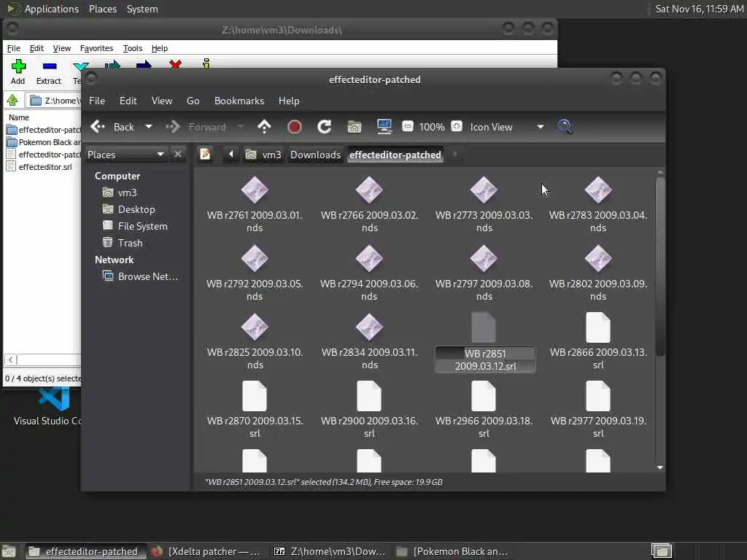Click the 100% zoom level button
The height and width of the screenshot is (560, 747).
432,127
